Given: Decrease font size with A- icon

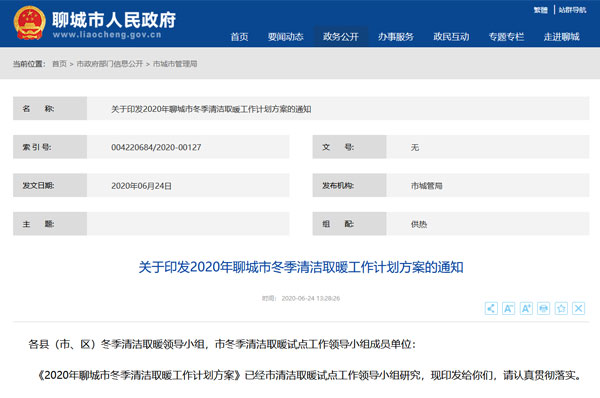Looking at the screenshot, I should (509, 308).
